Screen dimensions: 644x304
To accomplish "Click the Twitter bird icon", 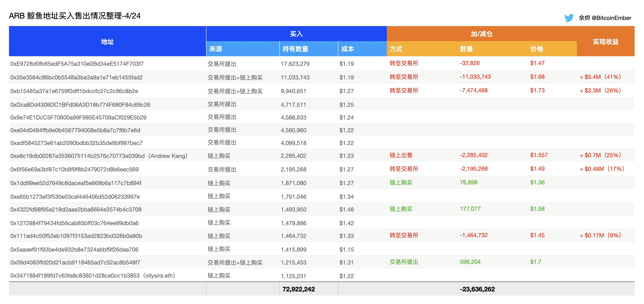I will click(569, 18).
